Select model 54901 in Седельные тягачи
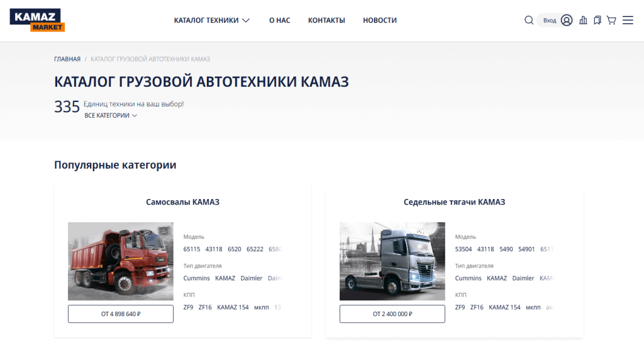 coord(526,249)
